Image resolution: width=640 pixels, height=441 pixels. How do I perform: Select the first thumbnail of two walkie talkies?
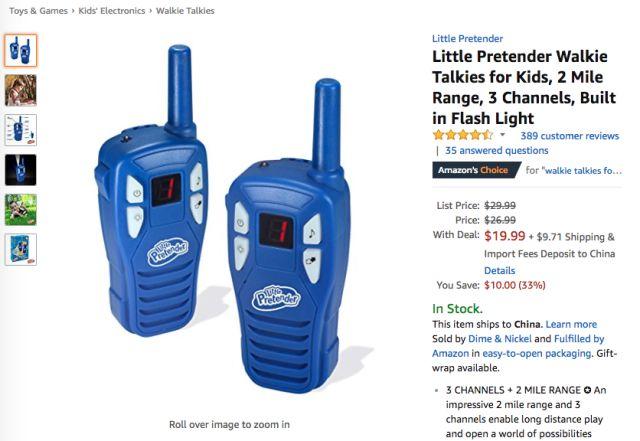click(x=20, y=51)
